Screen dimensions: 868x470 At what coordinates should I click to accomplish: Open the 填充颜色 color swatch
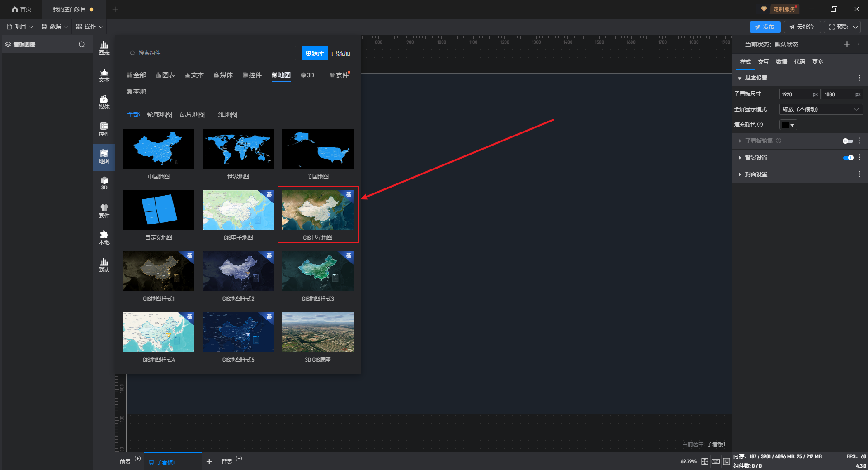[788, 125]
